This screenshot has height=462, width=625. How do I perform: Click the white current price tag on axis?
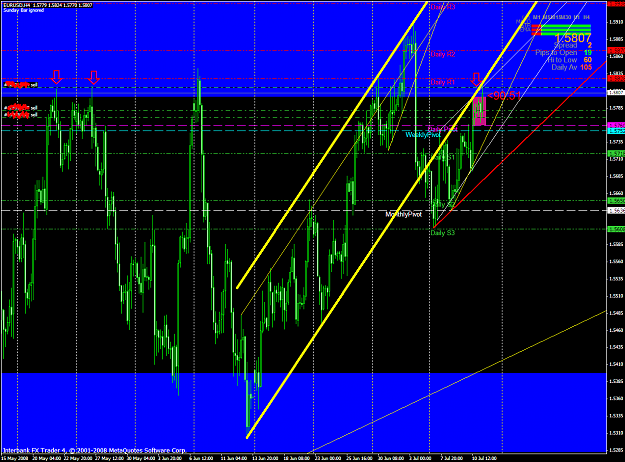[616, 92]
